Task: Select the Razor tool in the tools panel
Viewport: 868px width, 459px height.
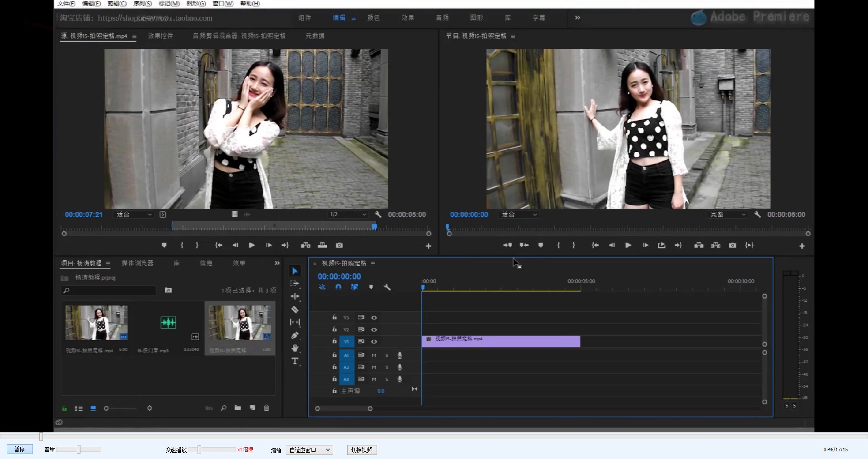Action: 295,310
